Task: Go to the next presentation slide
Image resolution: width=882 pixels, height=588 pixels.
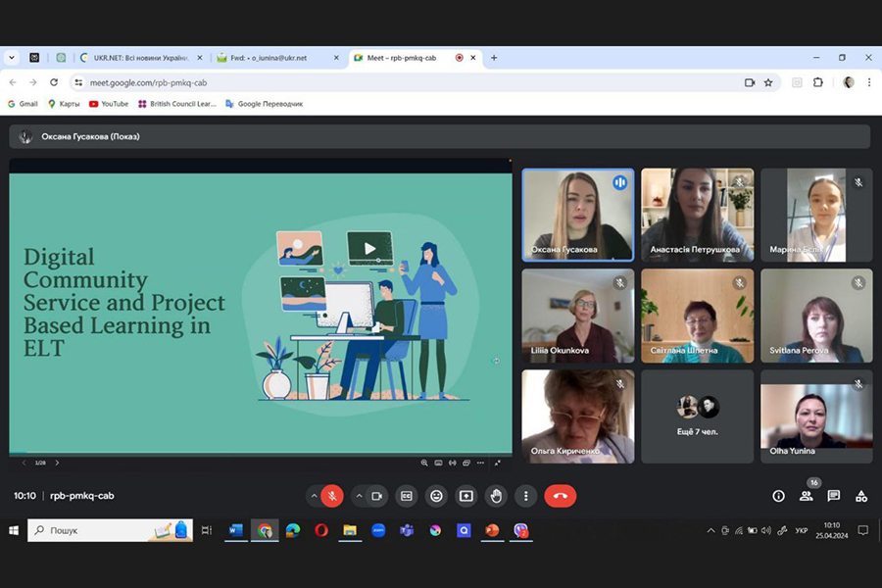Action: (x=57, y=463)
